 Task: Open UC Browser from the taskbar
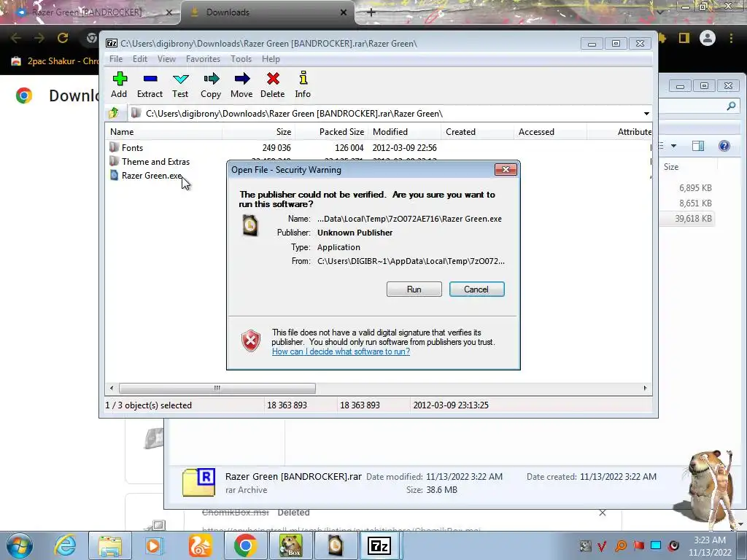pyautogui.click(x=200, y=545)
